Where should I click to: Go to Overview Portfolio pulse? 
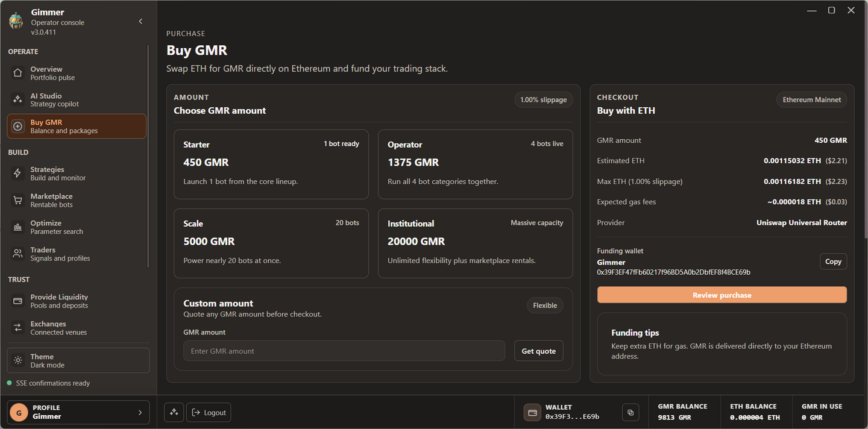click(x=77, y=74)
